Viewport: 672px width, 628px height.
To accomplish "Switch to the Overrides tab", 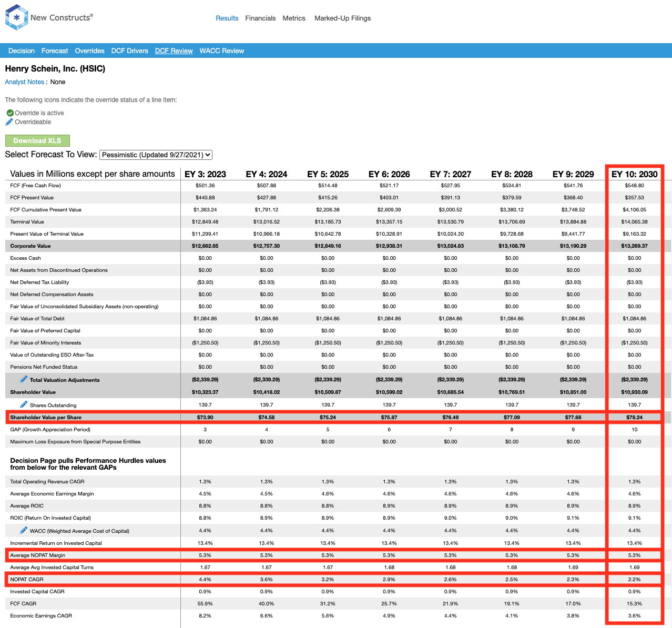I will click(89, 51).
